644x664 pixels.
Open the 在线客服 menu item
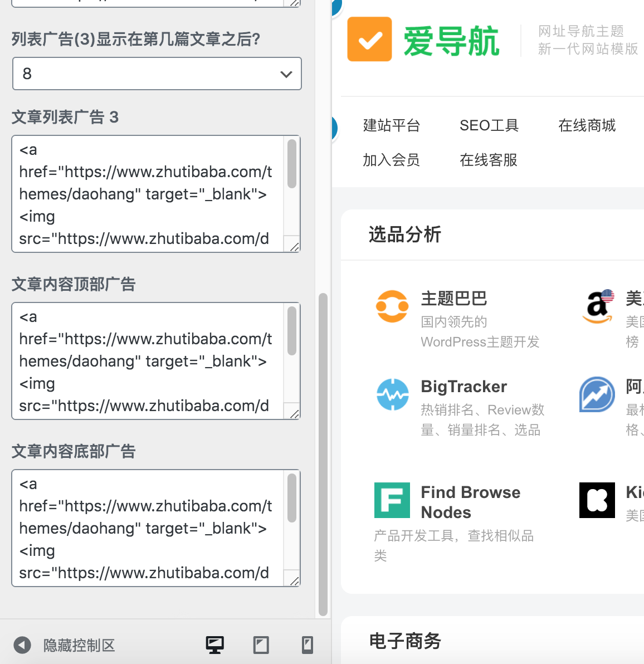point(489,160)
